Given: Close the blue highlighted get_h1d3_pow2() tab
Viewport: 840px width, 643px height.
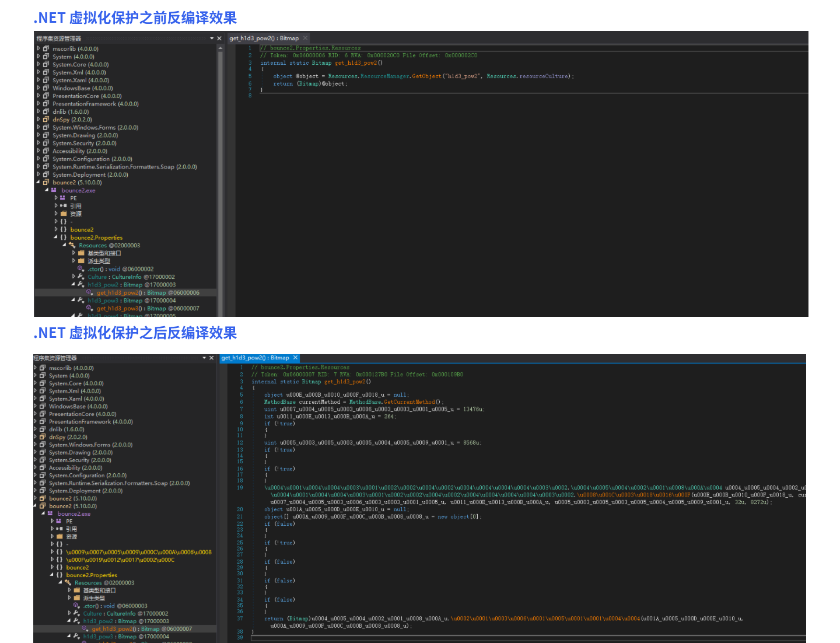Looking at the screenshot, I should coord(295,358).
